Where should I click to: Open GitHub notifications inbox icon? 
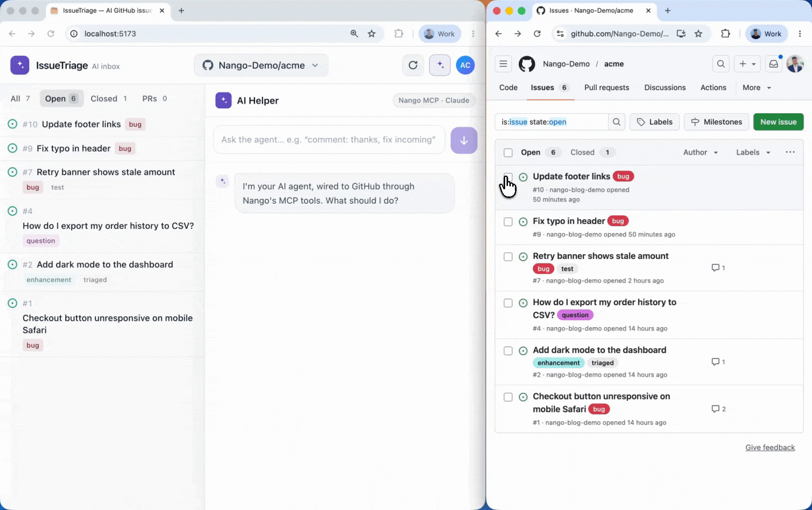pos(773,64)
